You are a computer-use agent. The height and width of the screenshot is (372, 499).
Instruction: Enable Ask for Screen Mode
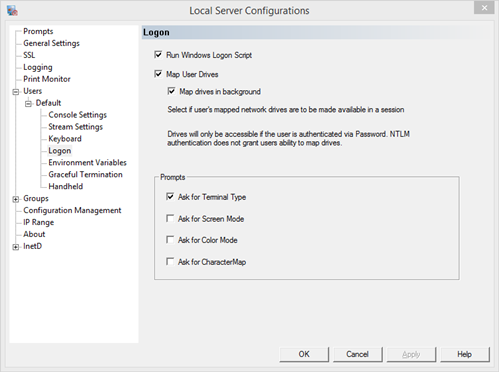click(170, 218)
